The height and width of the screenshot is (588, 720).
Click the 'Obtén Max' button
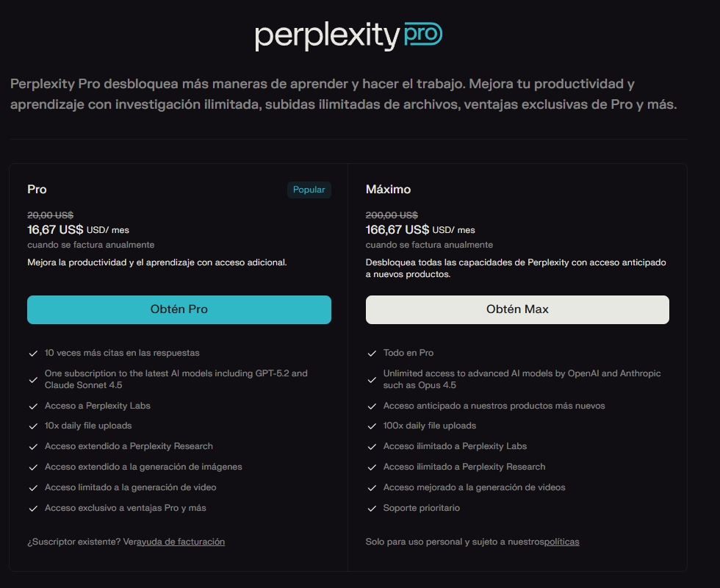(x=517, y=309)
